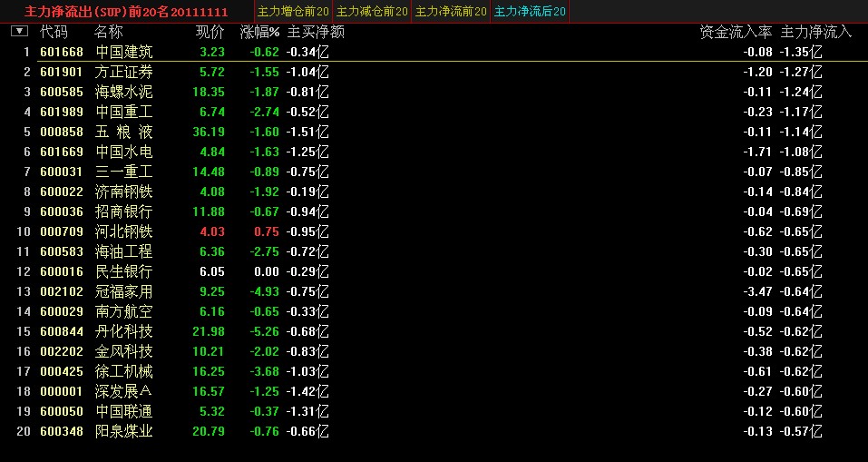Click the 主力净流入 value -0.57亿
The height and width of the screenshot is (462, 868).
[801, 431]
